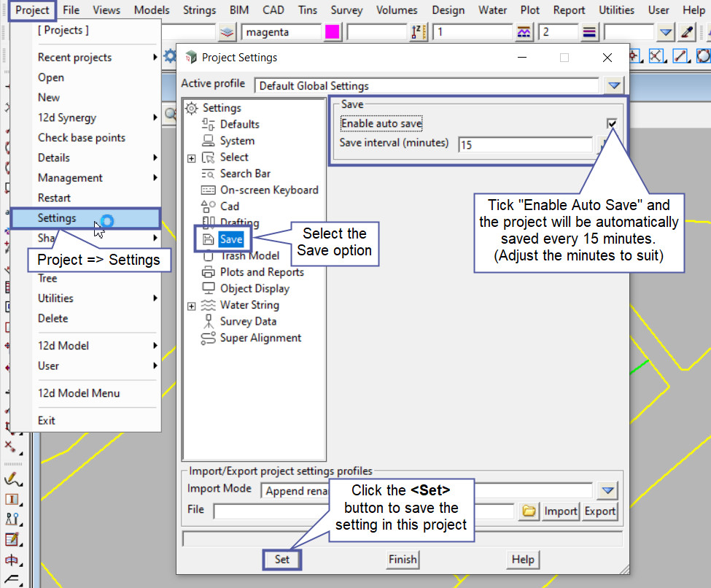Open the Active profile dropdown arrow
Image resolution: width=711 pixels, height=588 pixels.
coord(613,86)
